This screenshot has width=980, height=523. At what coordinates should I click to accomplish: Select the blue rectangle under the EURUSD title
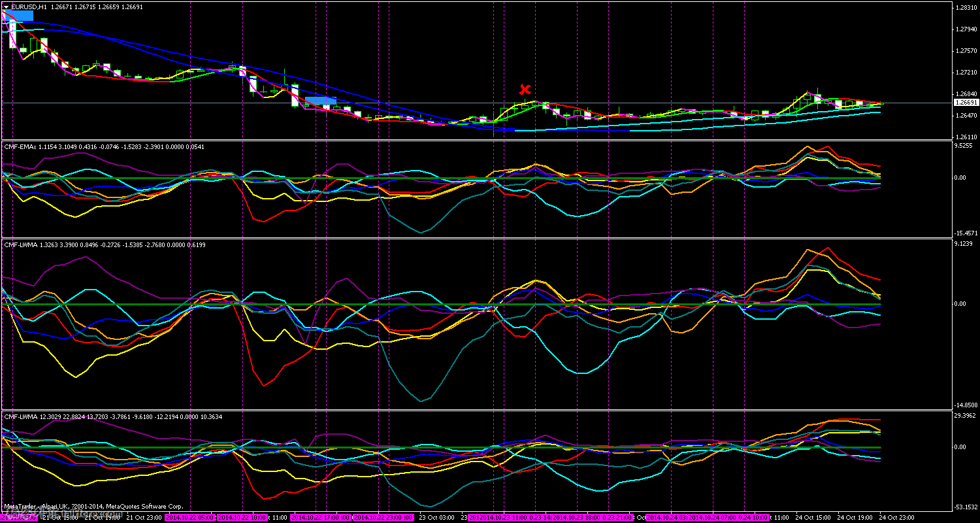pos(17,16)
